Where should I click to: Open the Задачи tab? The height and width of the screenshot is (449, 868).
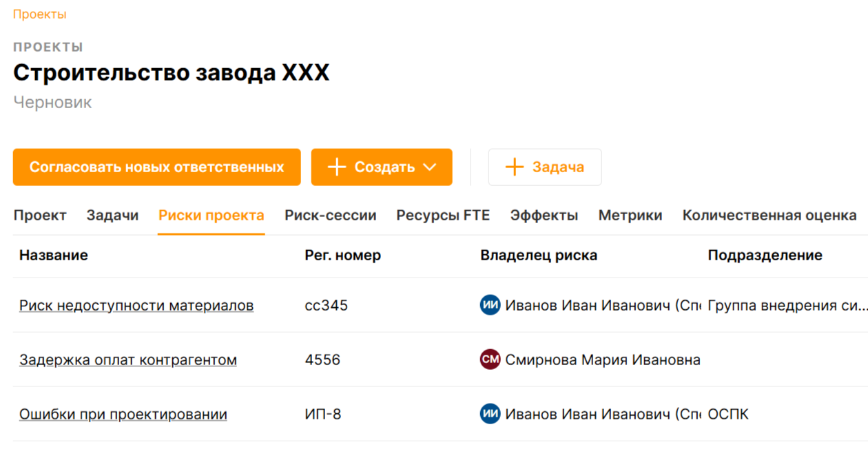coord(112,216)
